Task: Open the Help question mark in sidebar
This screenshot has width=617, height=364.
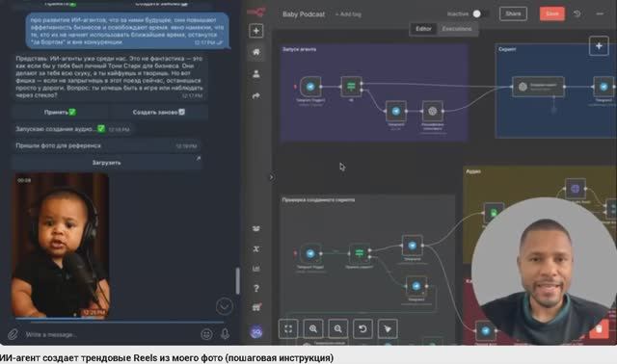Action: (256, 288)
